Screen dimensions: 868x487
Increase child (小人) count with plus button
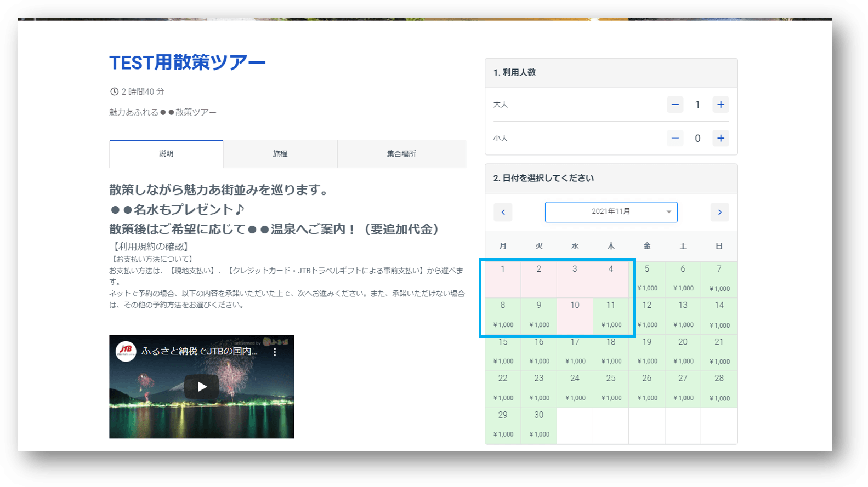click(721, 139)
